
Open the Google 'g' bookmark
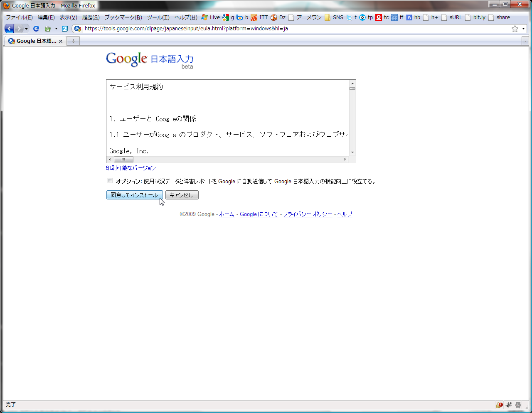(x=228, y=17)
